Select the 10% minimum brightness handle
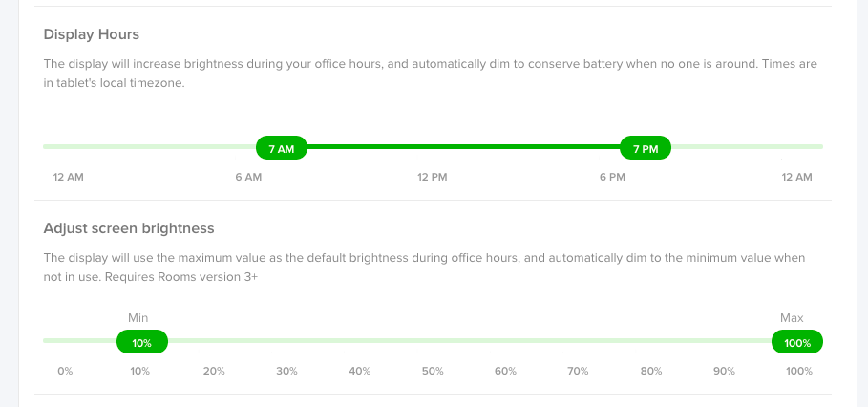 tap(141, 342)
